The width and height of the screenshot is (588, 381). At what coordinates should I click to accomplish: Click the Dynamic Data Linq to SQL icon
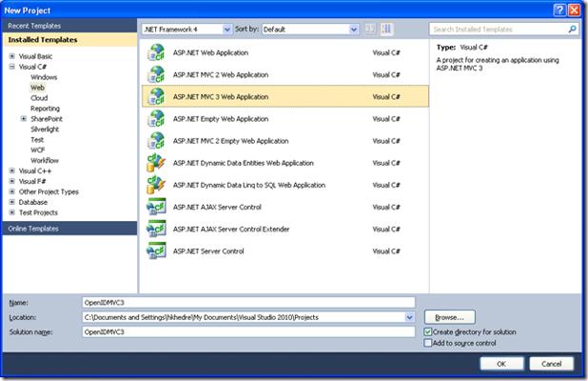[x=156, y=185]
